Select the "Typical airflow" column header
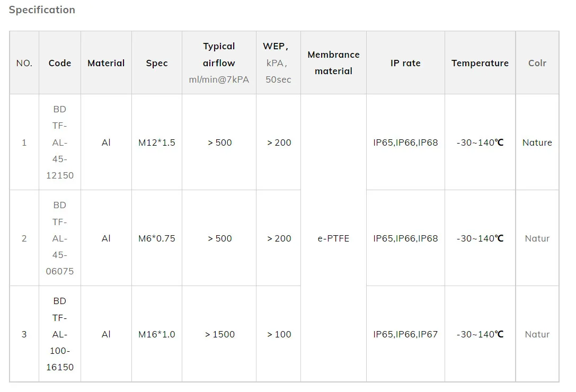 pyautogui.click(x=219, y=63)
